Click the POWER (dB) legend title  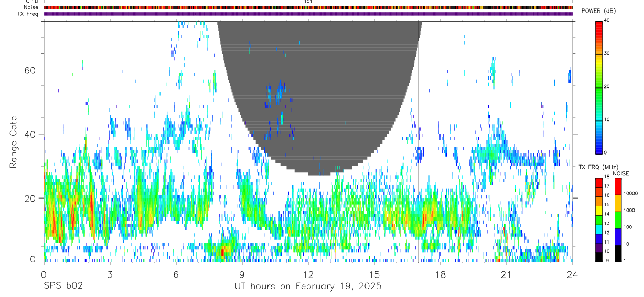tap(598, 11)
